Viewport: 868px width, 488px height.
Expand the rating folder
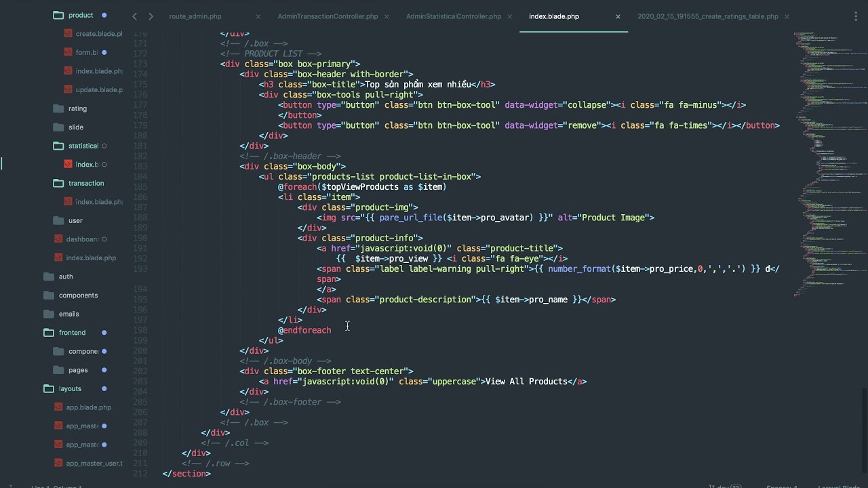pyautogui.click(x=58, y=108)
